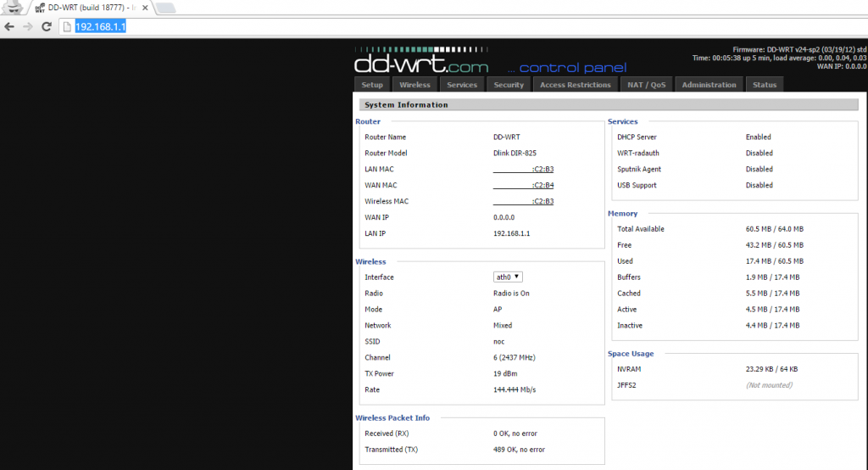The height and width of the screenshot is (470, 868).
Task: Click the Wireless MAC address link
Action: coord(523,202)
